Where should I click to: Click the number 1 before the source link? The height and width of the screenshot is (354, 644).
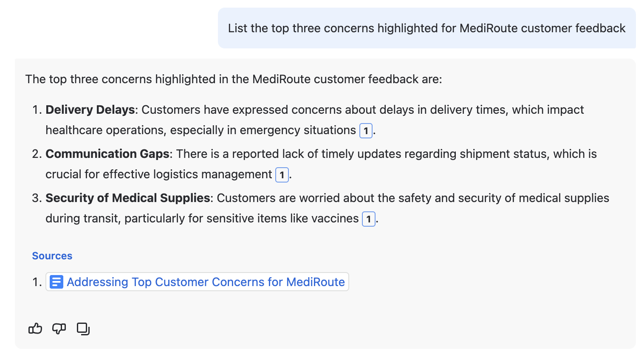tap(37, 282)
